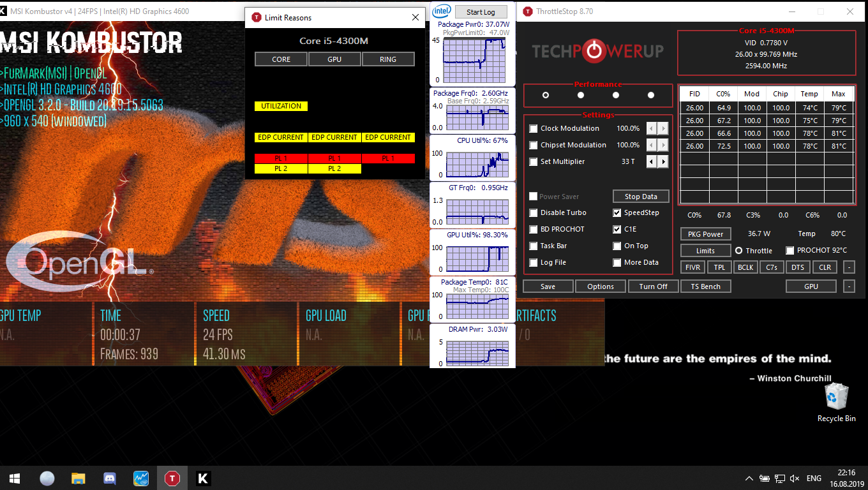
Task: Select the second Performance profile radio button
Action: pyautogui.click(x=581, y=95)
